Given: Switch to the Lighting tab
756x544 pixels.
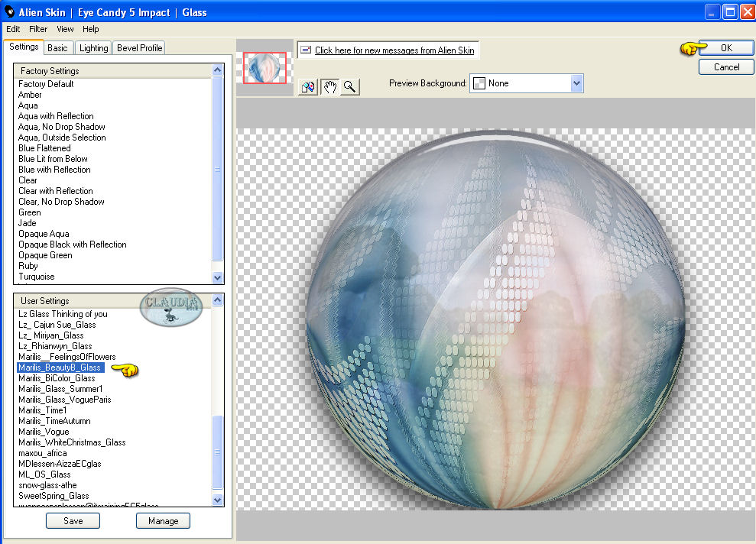Looking at the screenshot, I should pyautogui.click(x=93, y=47).
